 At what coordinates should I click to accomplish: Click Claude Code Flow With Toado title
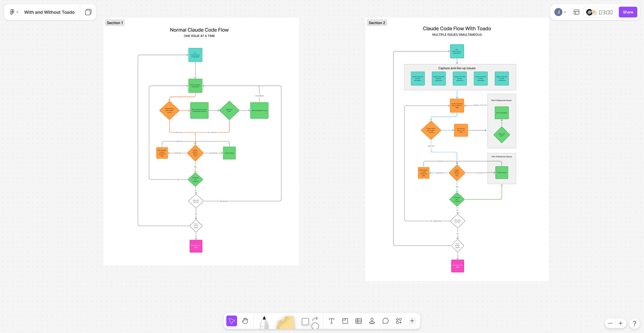point(457,29)
